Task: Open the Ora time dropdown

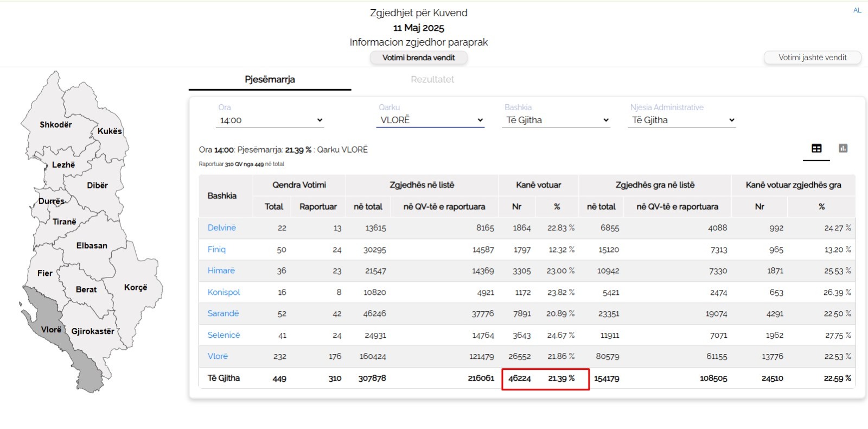Action: tap(270, 120)
